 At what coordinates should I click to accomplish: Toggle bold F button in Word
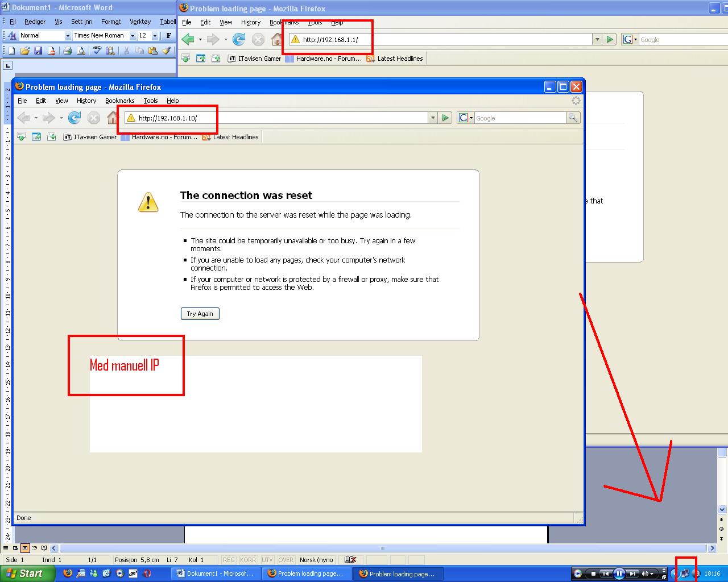coord(168,36)
